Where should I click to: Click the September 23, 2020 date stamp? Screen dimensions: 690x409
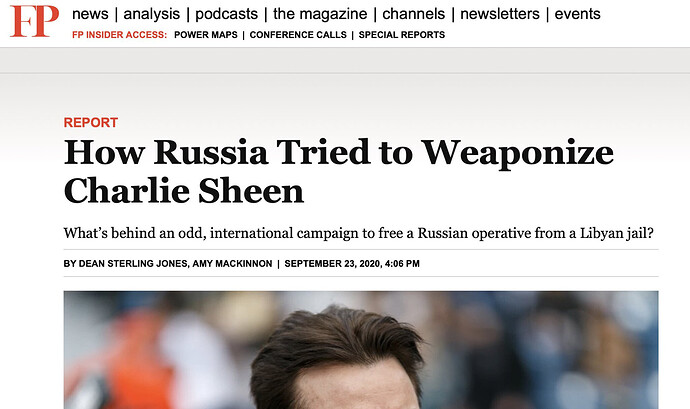tap(352, 264)
